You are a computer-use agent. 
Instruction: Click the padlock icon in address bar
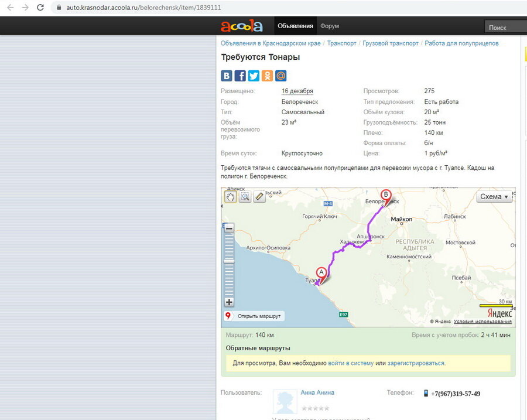(59, 8)
